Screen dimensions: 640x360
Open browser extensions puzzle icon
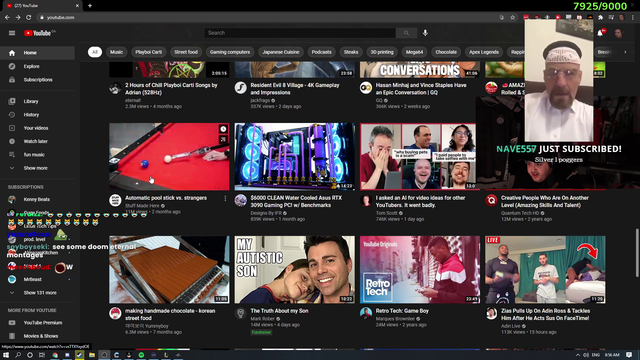[600, 18]
